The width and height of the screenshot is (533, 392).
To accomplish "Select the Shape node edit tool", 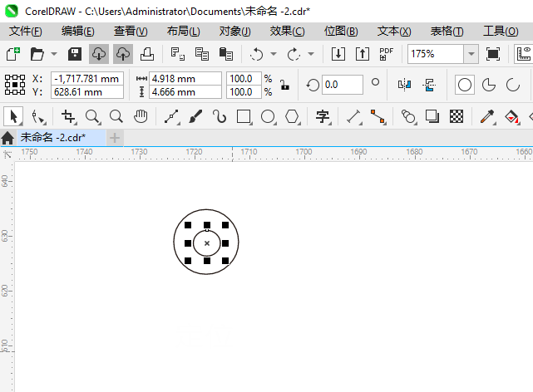I will coord(38,117).
